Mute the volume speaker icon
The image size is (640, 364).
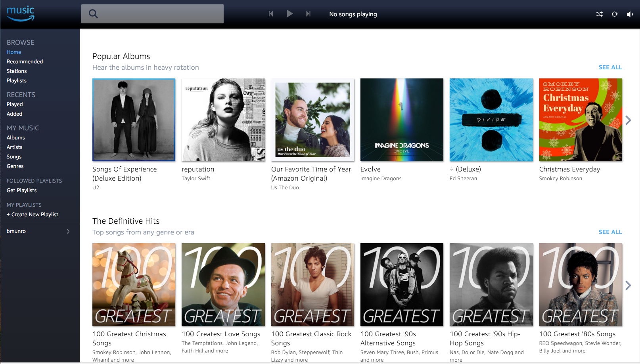pyautogui.click(x=630, y=14)
